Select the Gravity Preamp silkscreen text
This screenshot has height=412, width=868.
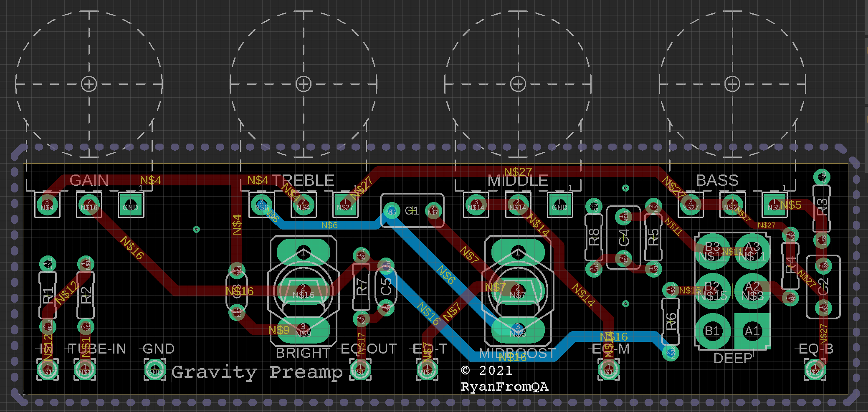257,372
